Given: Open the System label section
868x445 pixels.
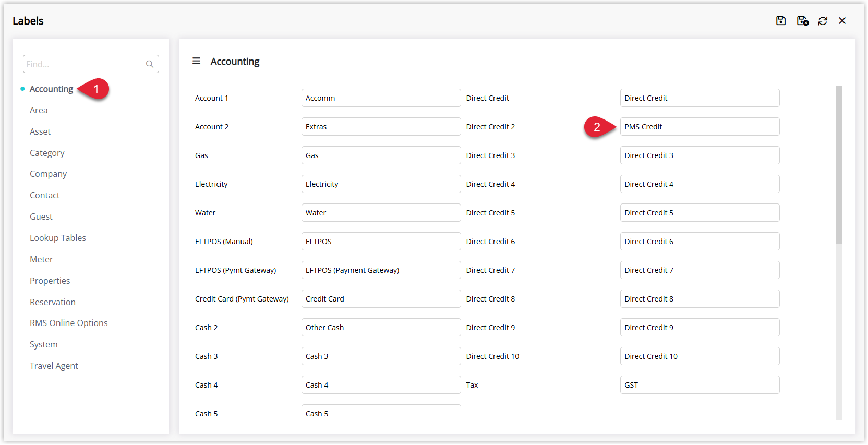Looking at the screenshot, I should point(44,344).
